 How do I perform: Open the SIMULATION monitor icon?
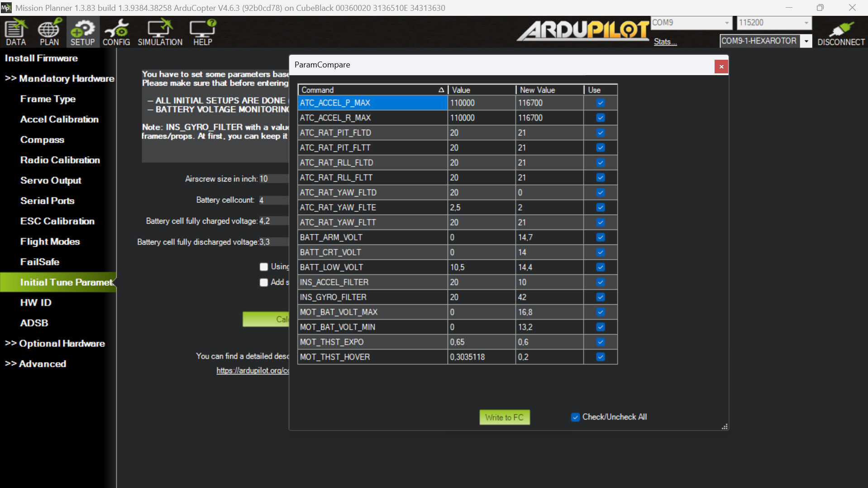click(x=160, y=32)
